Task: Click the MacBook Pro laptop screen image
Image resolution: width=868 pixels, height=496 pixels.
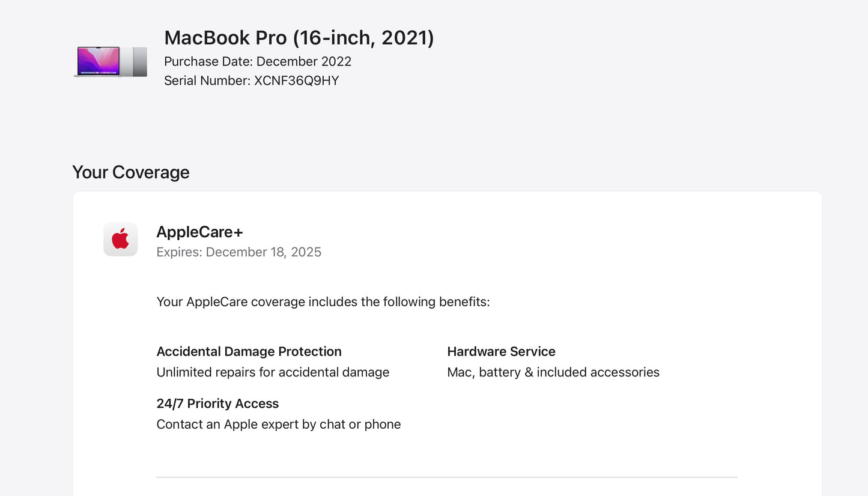Action: pos(98,61)
